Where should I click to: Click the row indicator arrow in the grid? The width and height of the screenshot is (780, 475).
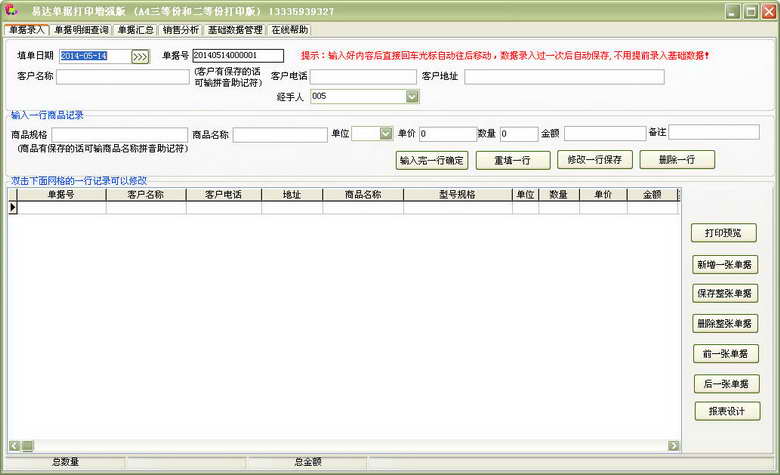pyautogui.click(x=13, y=208)
